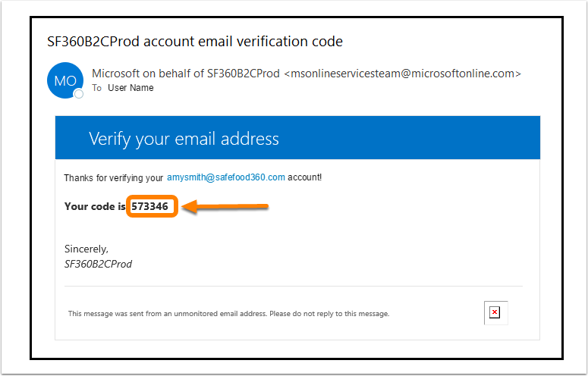Click the "Thanks for verifying your" text
This screenshot has width=588, height=376.
[113, 177]
